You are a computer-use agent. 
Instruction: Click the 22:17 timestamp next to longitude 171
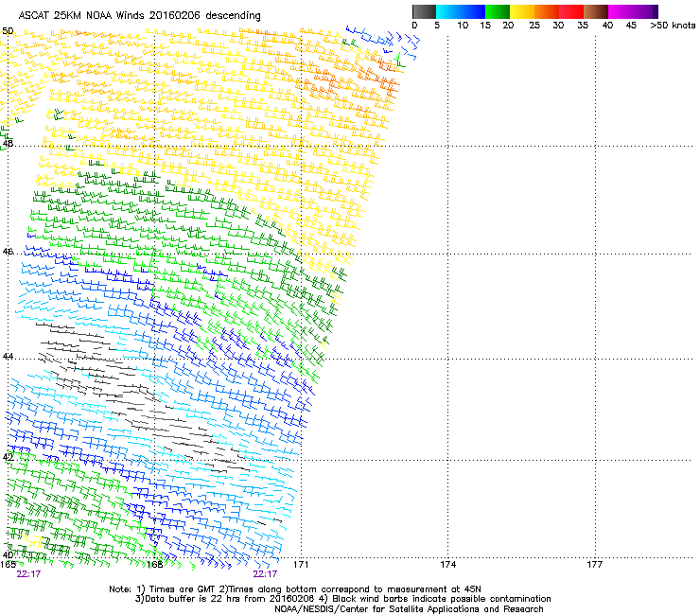pyautogui.click(x=265, y=574)
